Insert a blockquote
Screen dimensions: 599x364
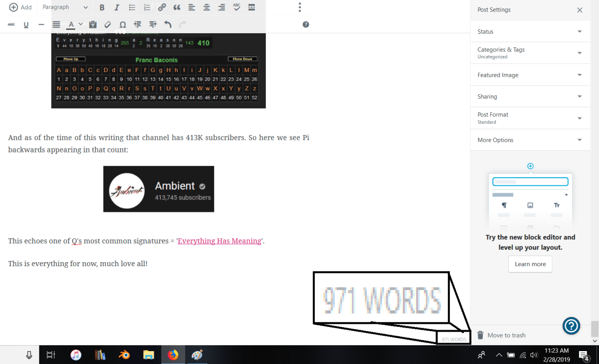tap(176, 7)
